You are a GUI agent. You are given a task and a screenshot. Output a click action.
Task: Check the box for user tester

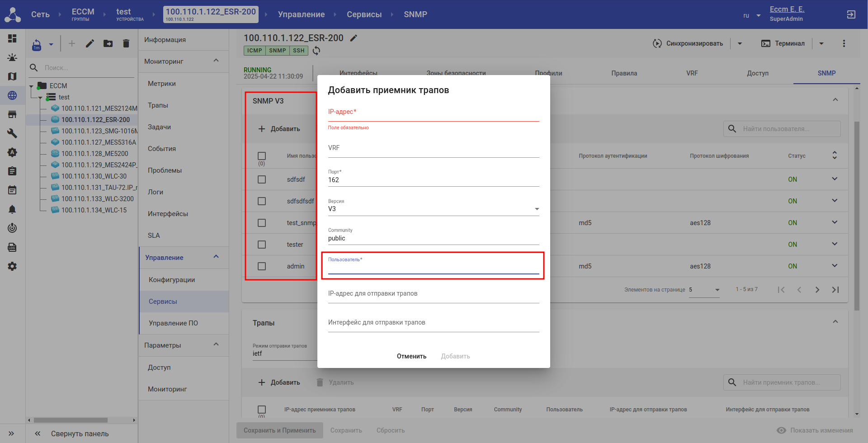[262, 245]
